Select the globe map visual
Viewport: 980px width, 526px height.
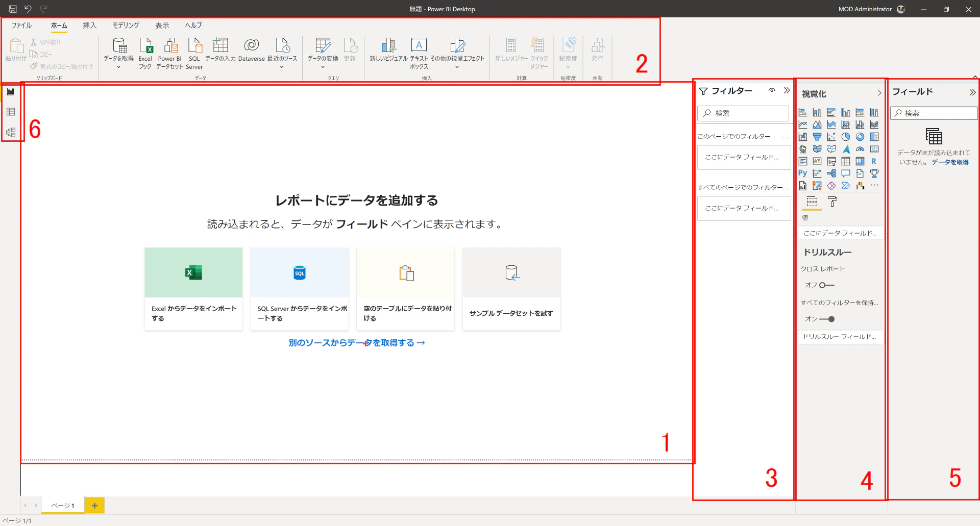pyautogui.click(x=803, y=149)
